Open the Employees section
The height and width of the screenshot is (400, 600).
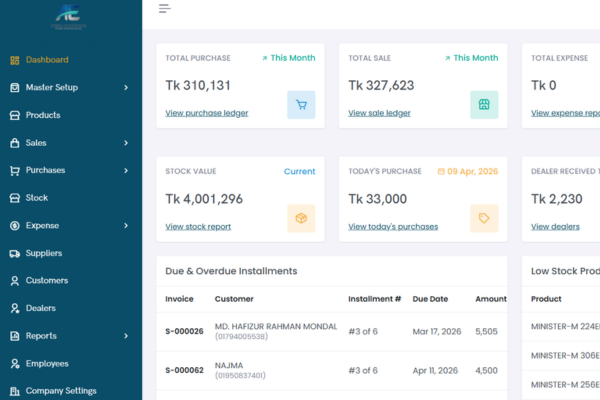[x=47, y=363]
